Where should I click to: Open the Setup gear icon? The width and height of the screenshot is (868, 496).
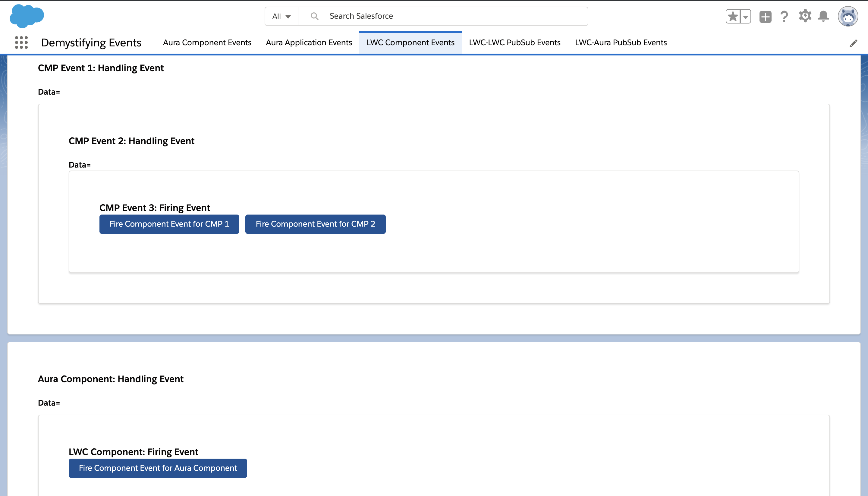(805, 16)
